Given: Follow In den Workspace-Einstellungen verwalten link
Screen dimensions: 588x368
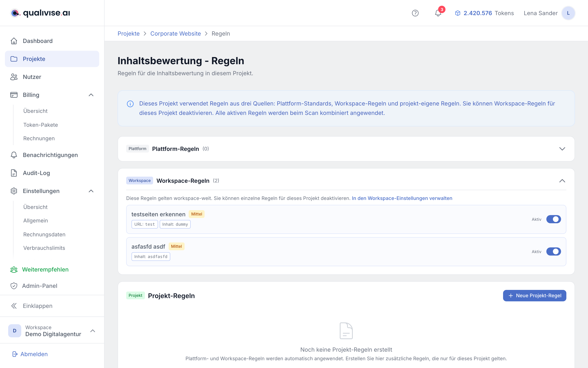Looking at the screenshot, I should point(402,198).
